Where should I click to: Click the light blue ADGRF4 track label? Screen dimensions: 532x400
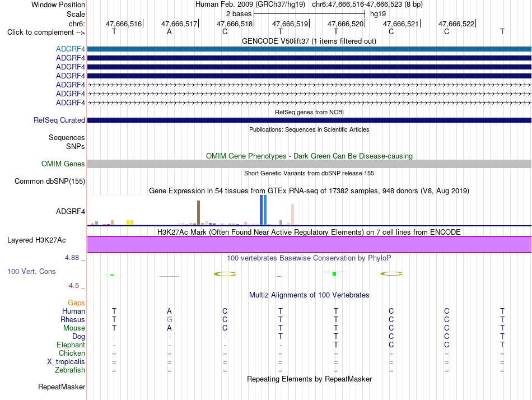[71, 49]
